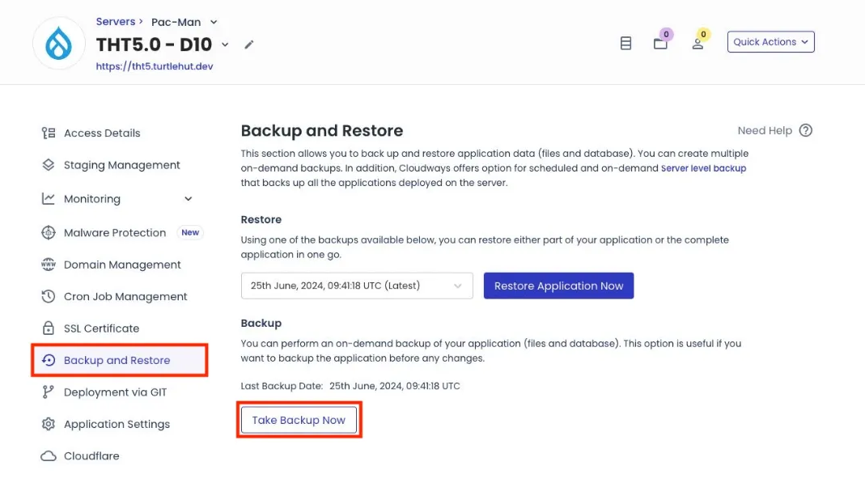Click the Drupal application logo icon

(58, 44)
